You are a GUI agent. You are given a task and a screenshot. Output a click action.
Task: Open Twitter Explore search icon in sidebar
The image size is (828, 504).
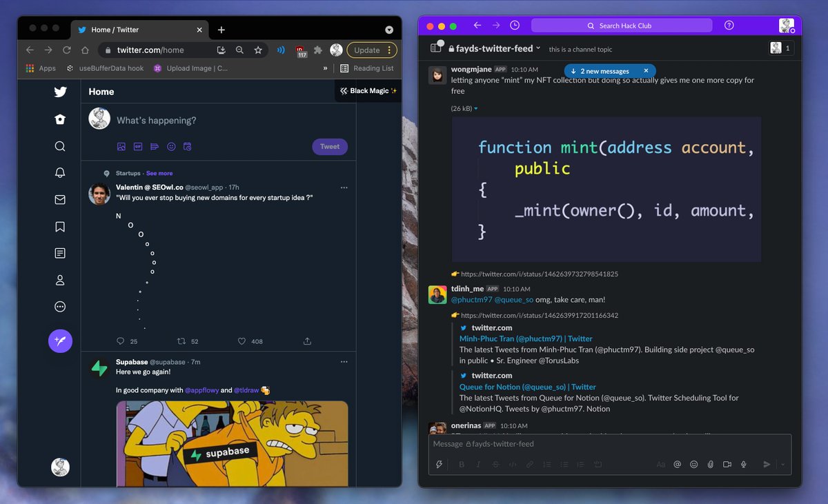tap(60, 146)
